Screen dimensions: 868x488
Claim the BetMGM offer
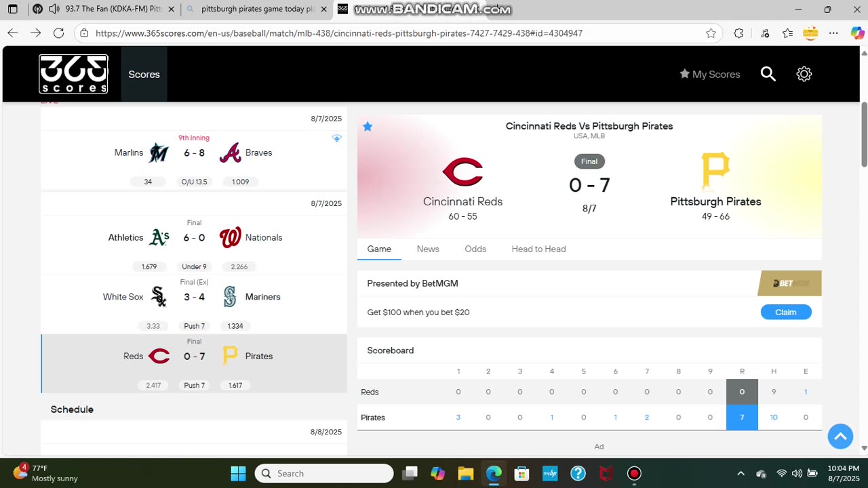click(x=786, y=312)
